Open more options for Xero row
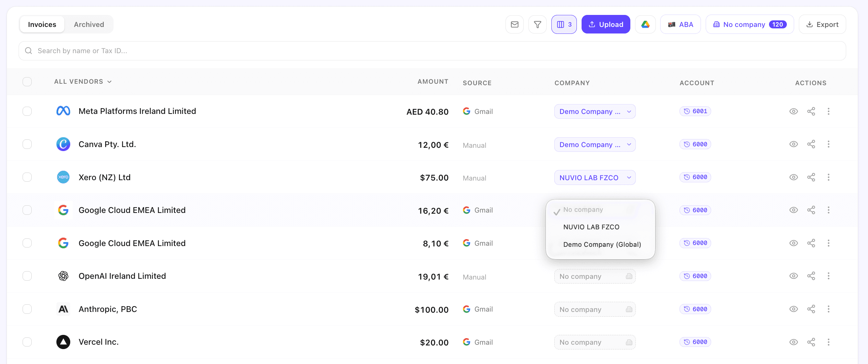The height and width of the screenshot is (364, 868). pyautogui.click(x=829, y=177)
